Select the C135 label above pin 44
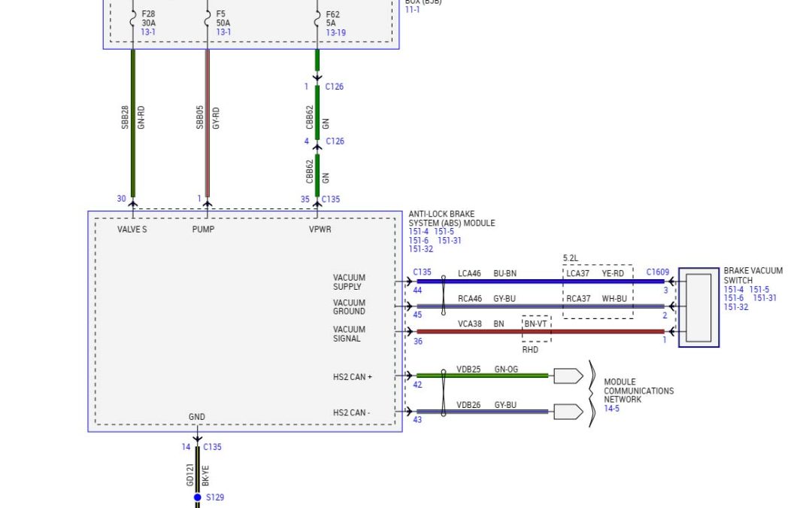 pos(422,272)
